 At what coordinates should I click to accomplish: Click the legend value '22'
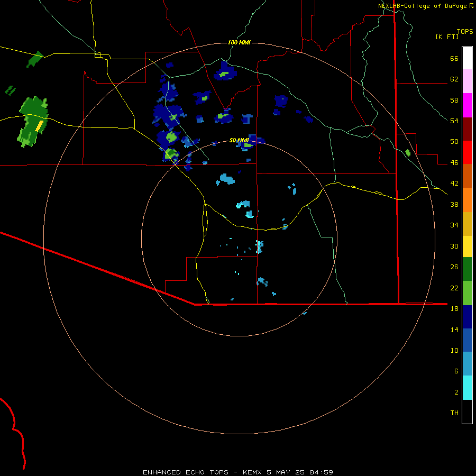(x=454, y=288)
